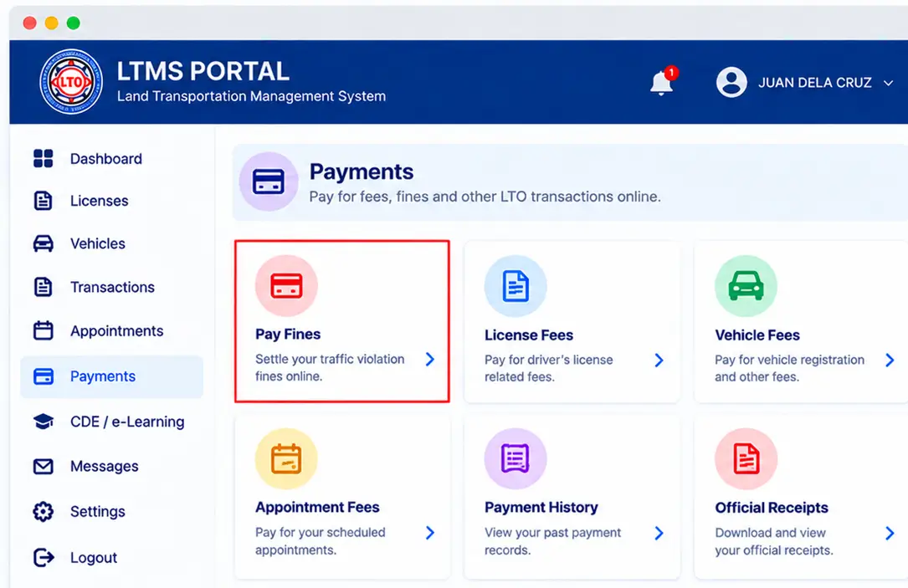Go to Licenses in the sidebar
This screenshot has height=588, width=908.
coord(99,201)
